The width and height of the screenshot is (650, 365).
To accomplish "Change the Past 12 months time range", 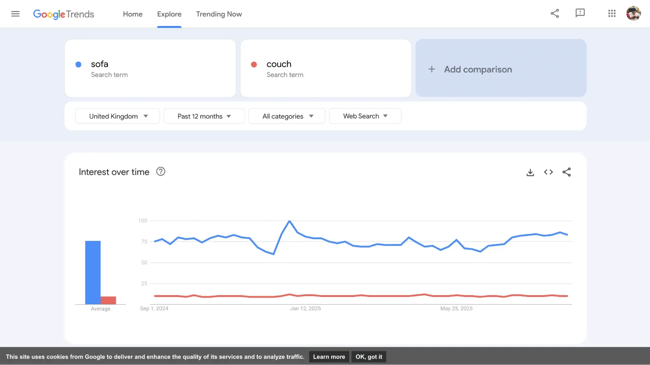I will point(204,116).
